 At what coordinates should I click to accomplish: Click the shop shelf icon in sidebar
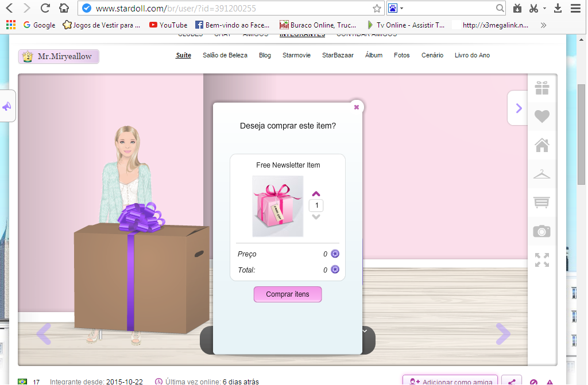[x=542, y=203]
